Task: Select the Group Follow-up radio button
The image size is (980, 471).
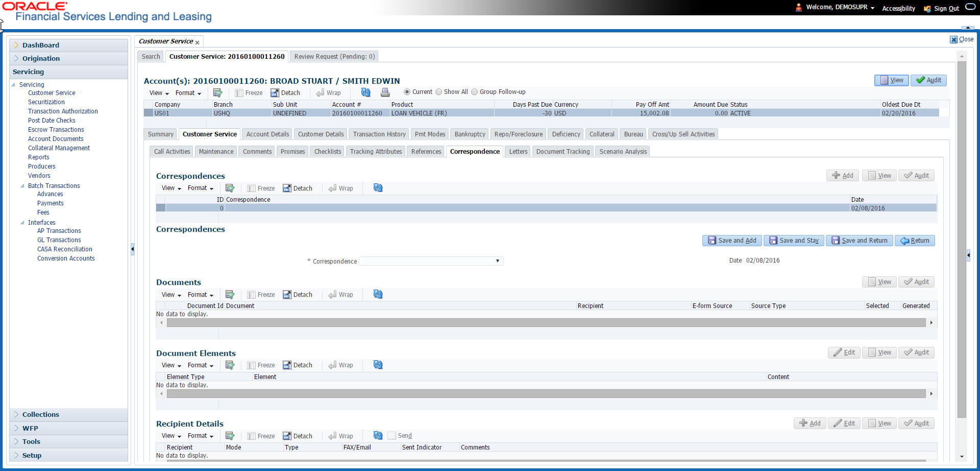Action: pyautogui.click(x=474, y=92)
